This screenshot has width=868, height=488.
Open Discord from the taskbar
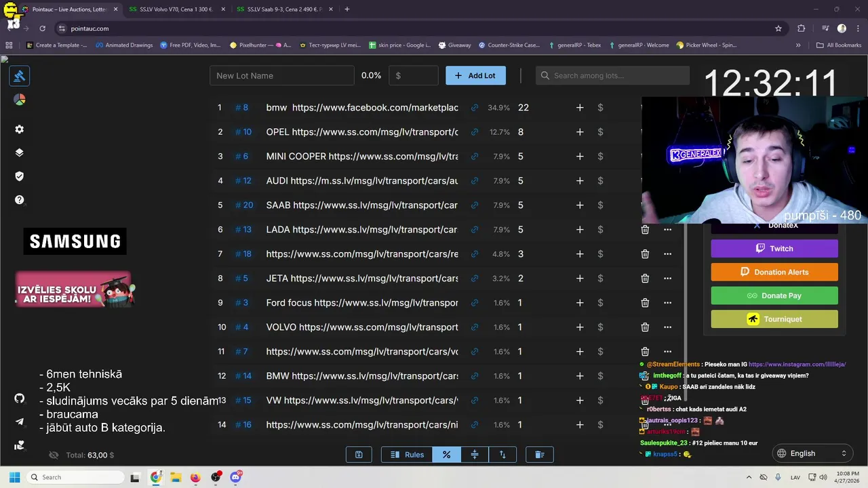coord(235,477)
